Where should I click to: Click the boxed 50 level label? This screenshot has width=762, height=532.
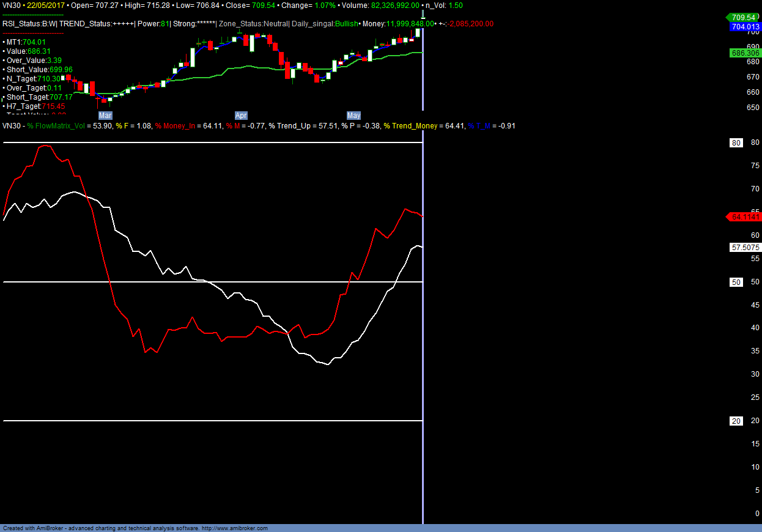pyautogui.click(x=736, y=282)
